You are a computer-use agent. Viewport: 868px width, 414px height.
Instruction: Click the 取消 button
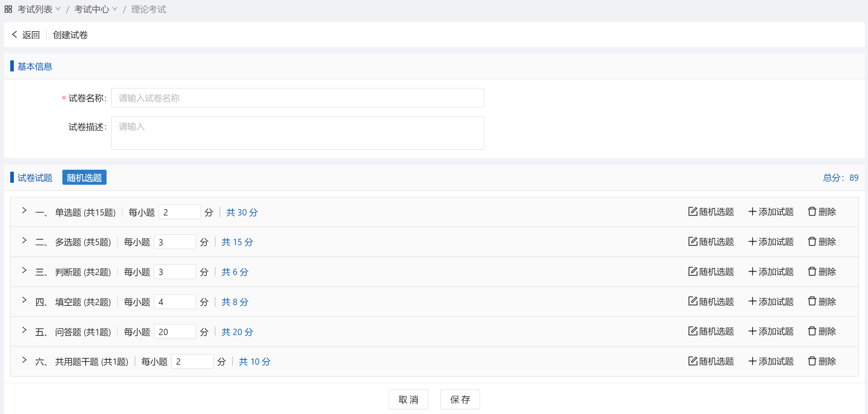(408, 399)
